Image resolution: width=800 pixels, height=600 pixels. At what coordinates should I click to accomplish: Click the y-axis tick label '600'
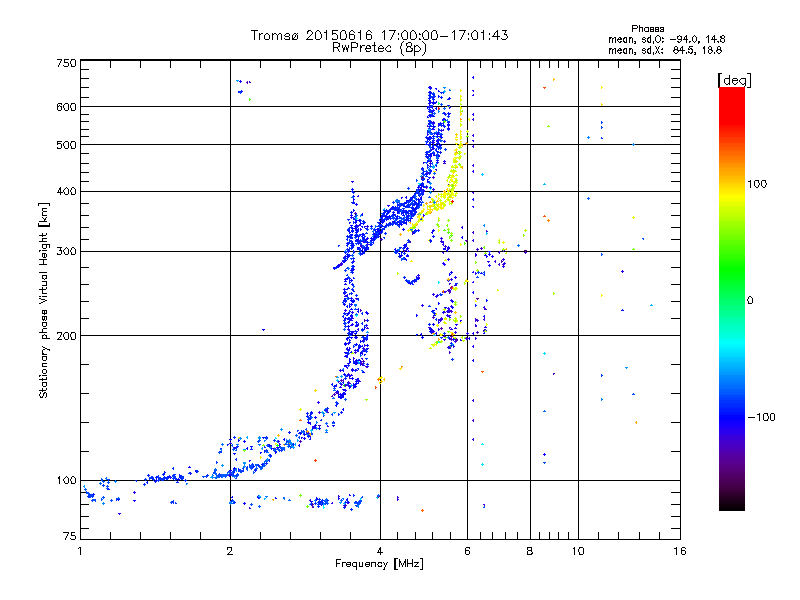pos(66,107)
